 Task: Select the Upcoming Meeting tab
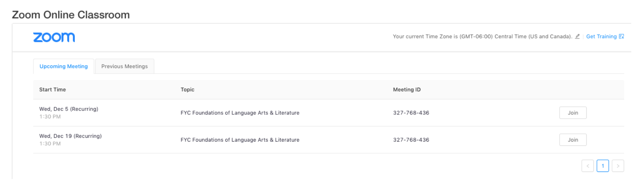click(64, 66)
